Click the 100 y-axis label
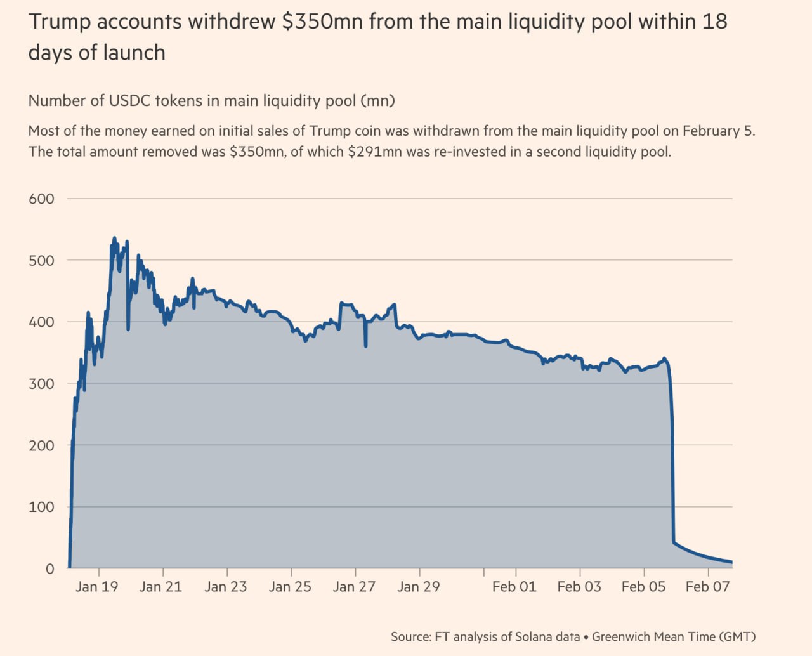The width and height of the screenshot is (812, 656). pos(41,507)
